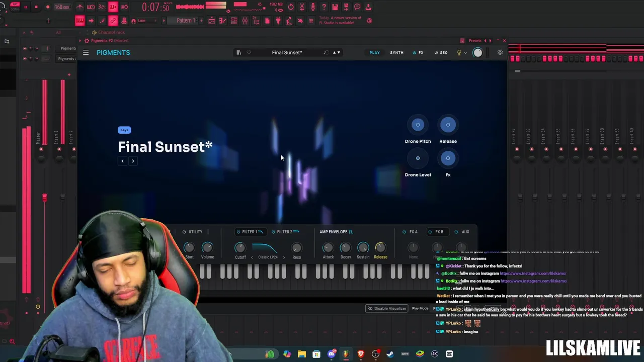Click the Amp Envelope Release knob
644x362 pixels.
[x=380, y=247]
